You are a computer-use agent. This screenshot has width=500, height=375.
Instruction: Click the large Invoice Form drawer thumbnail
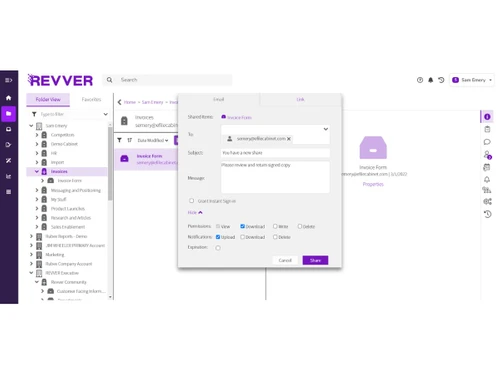coord(373,148)
